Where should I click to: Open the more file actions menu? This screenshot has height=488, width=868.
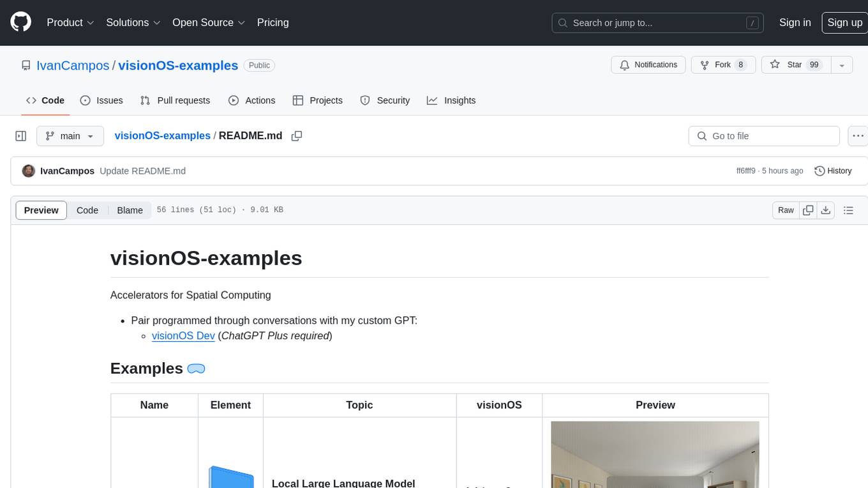pos(858,136)
